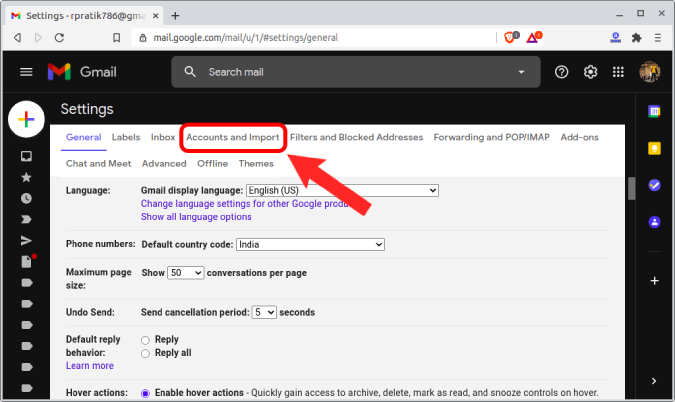Screen dimensions: 675x402
Task: Select the Reply radio button
Action: coord(146,340)
